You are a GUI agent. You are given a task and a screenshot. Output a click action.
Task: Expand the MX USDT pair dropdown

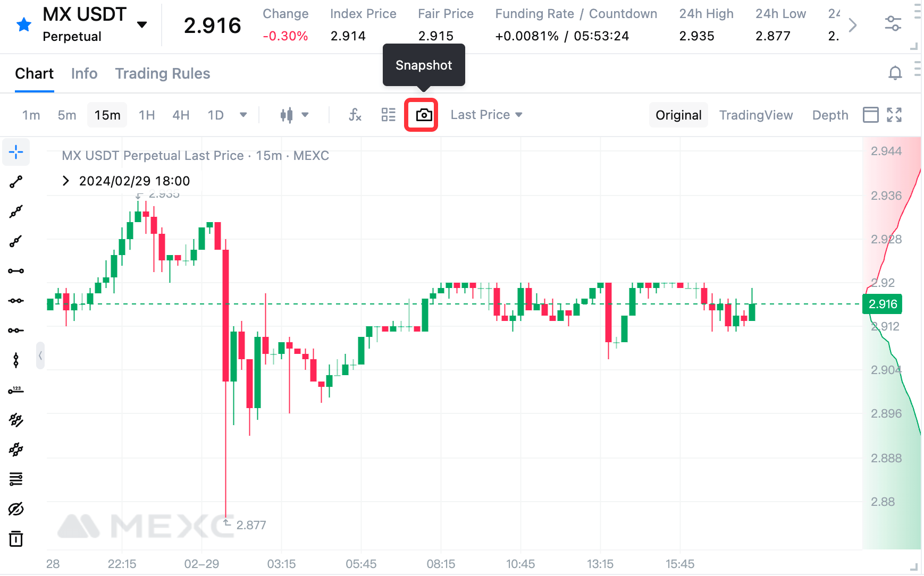[142, 24]
